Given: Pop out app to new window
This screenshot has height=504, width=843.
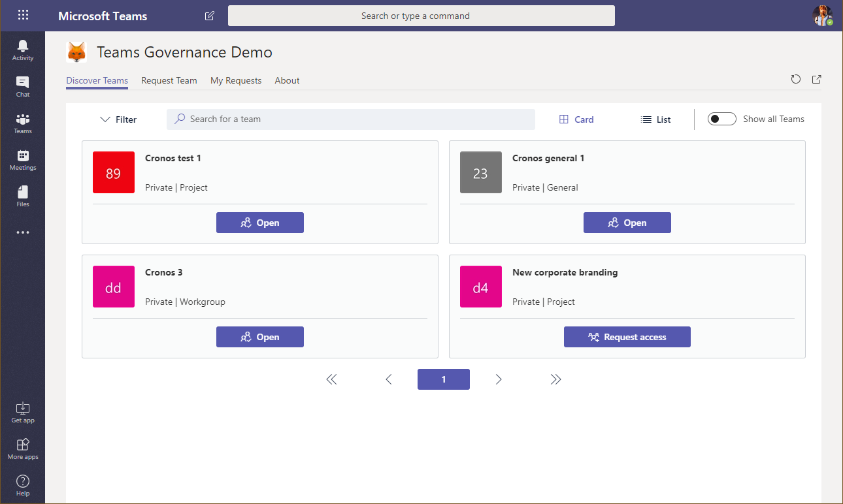Looking at the screenshot, I should click(x=817, y=80).
